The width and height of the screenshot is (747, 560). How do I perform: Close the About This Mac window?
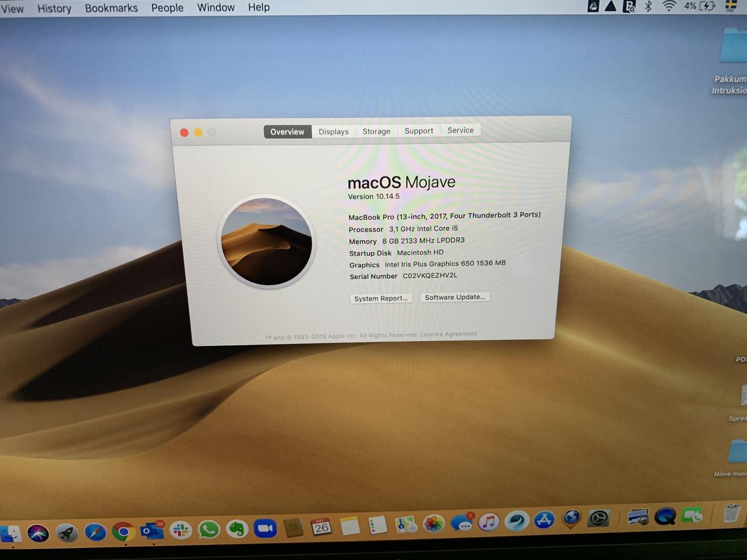(x=184, y=133)
